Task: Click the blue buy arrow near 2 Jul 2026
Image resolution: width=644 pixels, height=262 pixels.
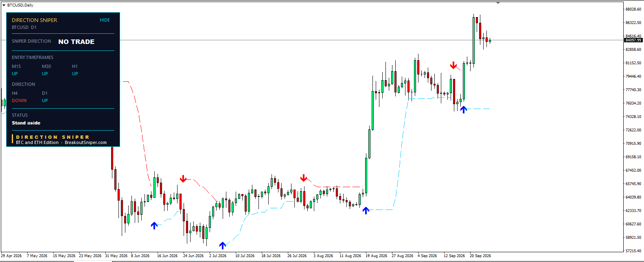Action: coord(222,245)
